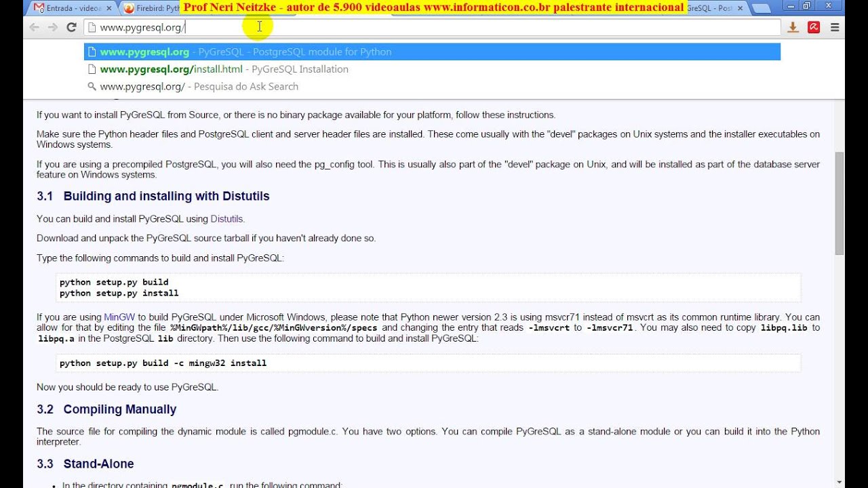Screen dimensions: 868x488
Task: Go back to the previous page
Action: coord(34,27)
